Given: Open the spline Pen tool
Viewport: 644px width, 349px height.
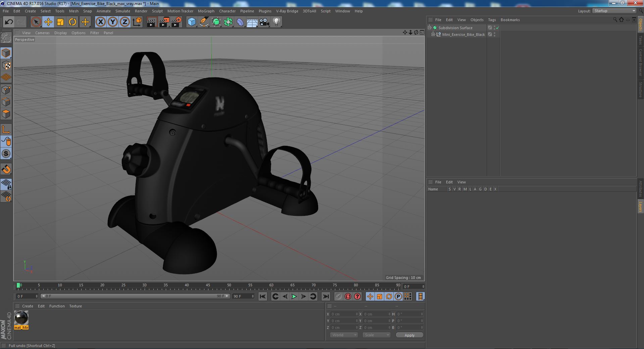Looking at the screenshot, I should click(204, 22).
